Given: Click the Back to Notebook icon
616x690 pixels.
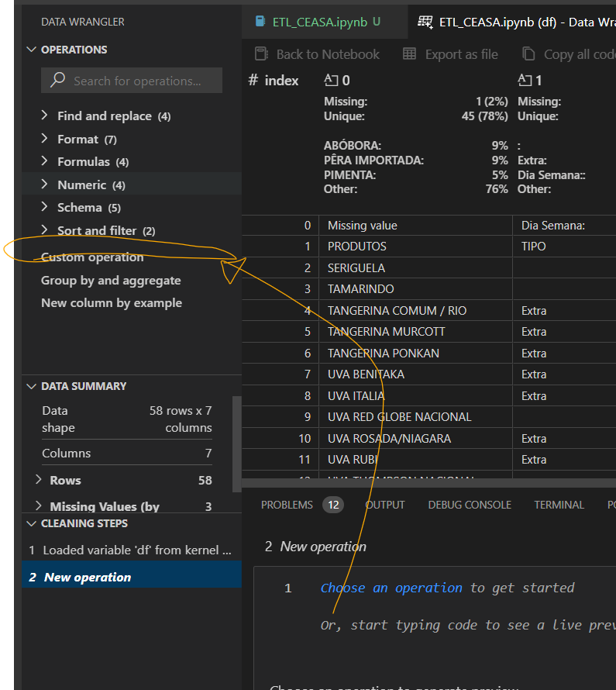Looking at the screenshot, I should 262,53.
